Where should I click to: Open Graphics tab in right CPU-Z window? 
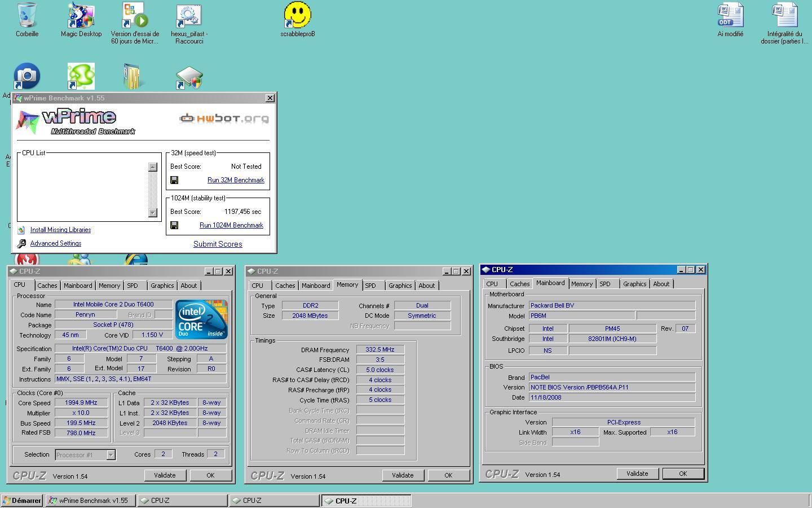click(635, 284)
